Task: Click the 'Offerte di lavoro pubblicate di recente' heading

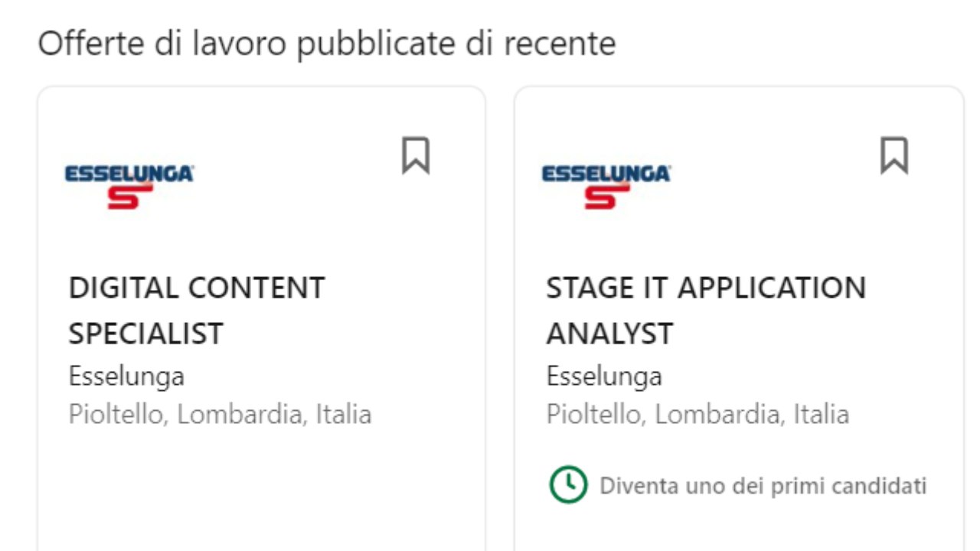Action: [327, 44]
